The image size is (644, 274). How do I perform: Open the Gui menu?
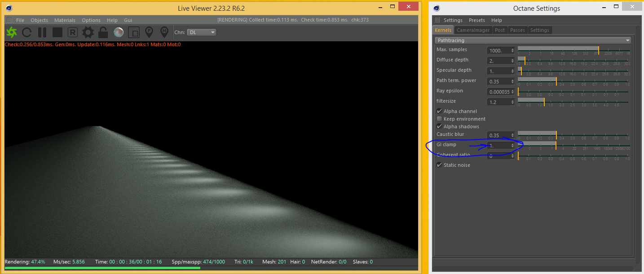[x=128, y=20]
